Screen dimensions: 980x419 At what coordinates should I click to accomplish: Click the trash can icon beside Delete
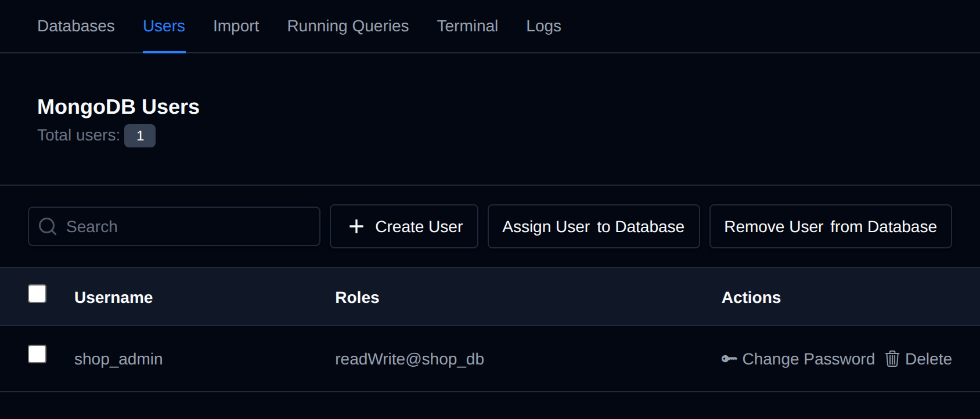click(x=892, y=359)
